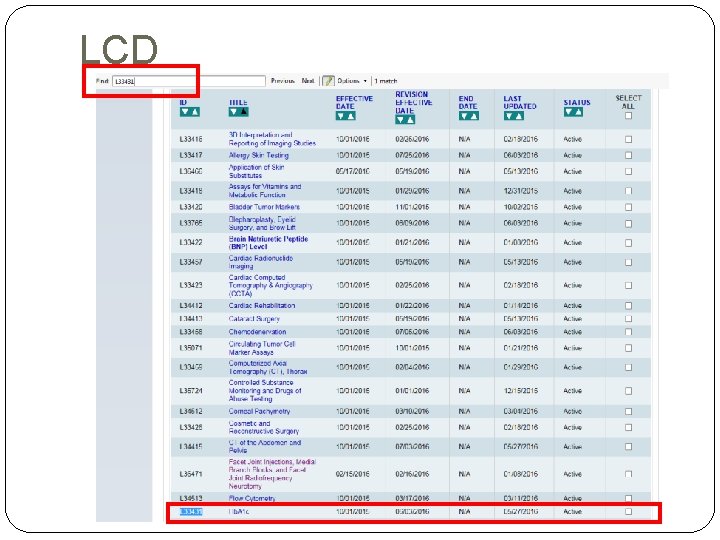Sort ID column ascending with up arrow
The height and width of the screenshot is (540, 720).
click(195, 112)
